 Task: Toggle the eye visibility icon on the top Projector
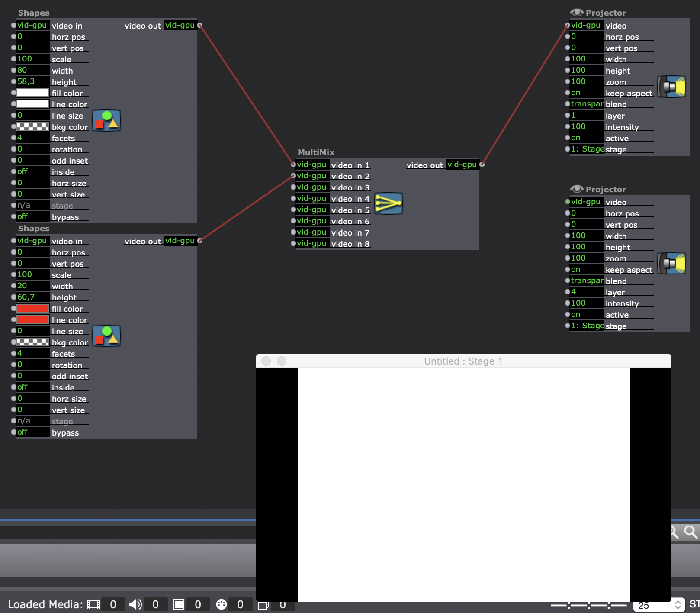tap(577, 13)
